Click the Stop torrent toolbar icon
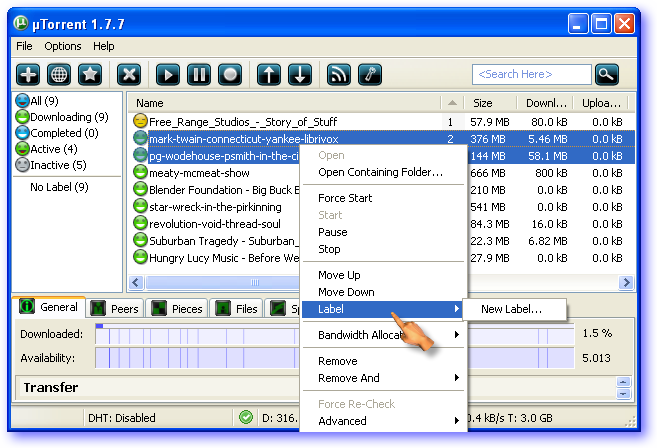Viewport: 657px width, 448px height. [x=230, y=75]
